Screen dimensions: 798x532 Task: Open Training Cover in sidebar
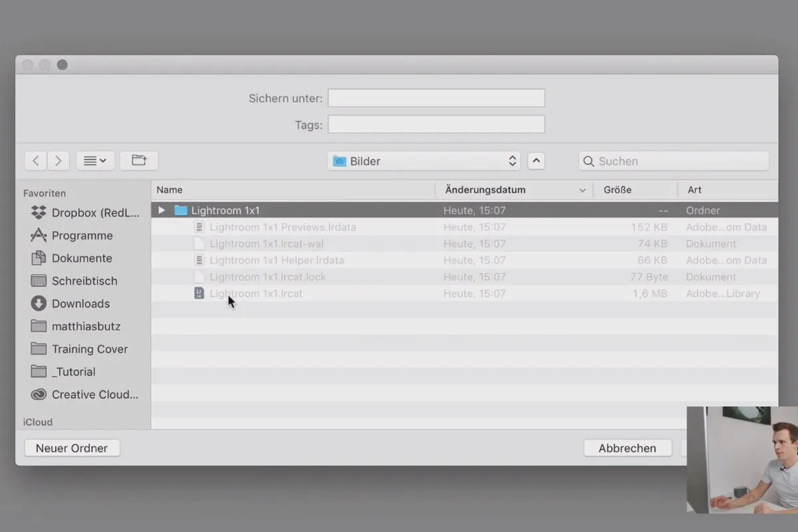pos(80,349)
